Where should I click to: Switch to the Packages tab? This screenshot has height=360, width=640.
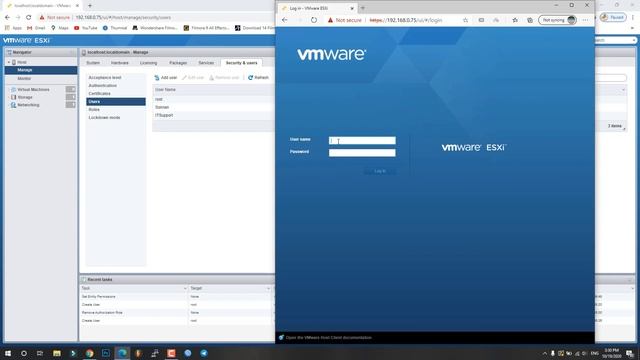(x=178, y=63)
